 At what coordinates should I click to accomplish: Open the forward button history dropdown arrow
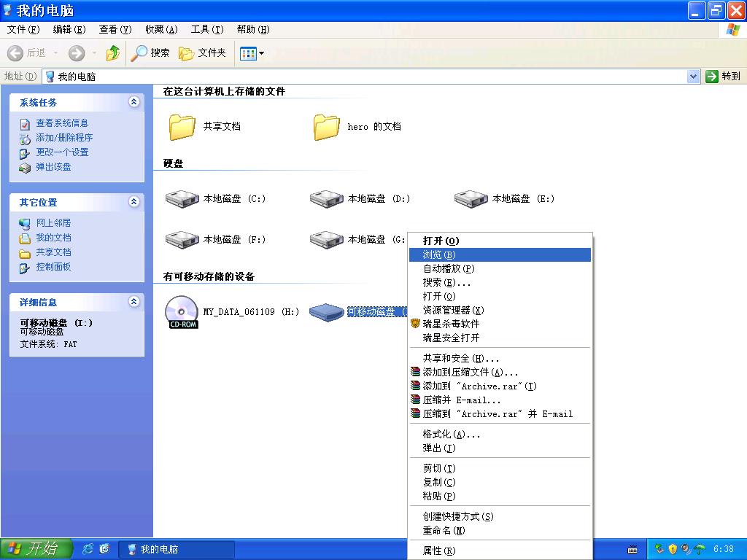[x=94, y=52]
